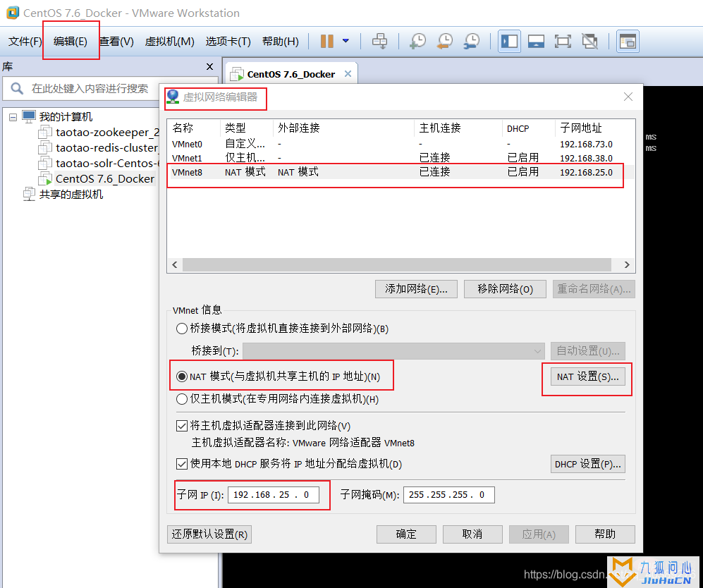703x588 pixels.
Task: Click the 取消 button
Action: point(472,534)
